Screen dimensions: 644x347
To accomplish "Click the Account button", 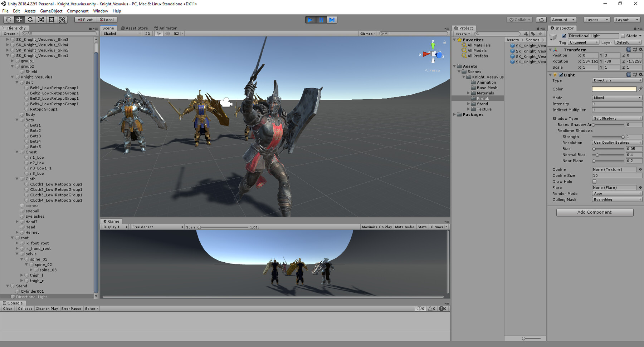I will point(563,20).
